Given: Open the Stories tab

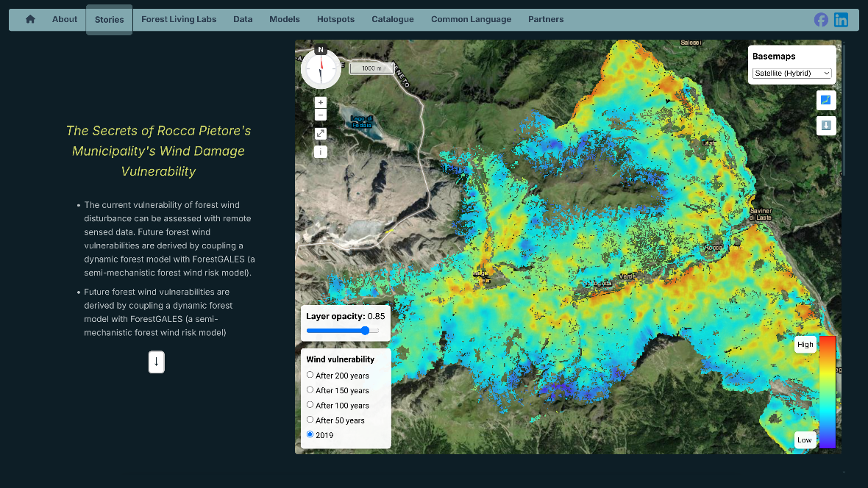Looking at the screenshot, I should (109, 20).
